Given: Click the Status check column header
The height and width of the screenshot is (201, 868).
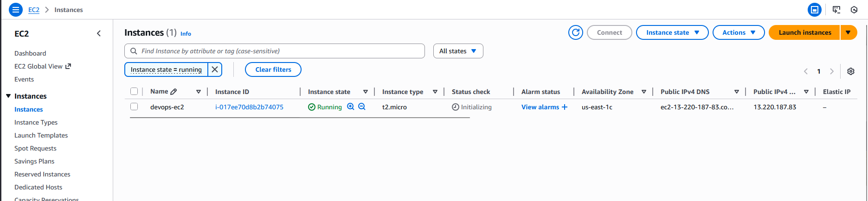Looking at the screenshot, I should click(471, 92).
